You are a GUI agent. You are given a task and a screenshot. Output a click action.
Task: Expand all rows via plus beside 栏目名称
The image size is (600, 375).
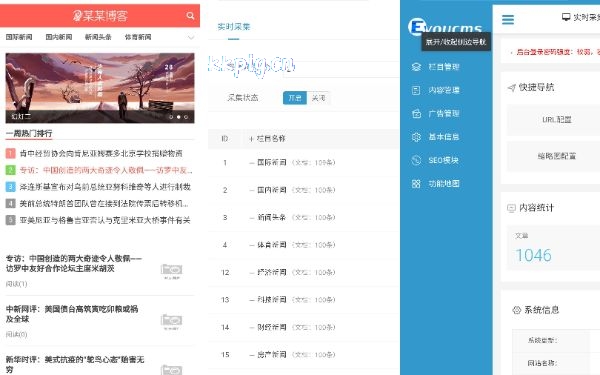(x=251, y=139)
